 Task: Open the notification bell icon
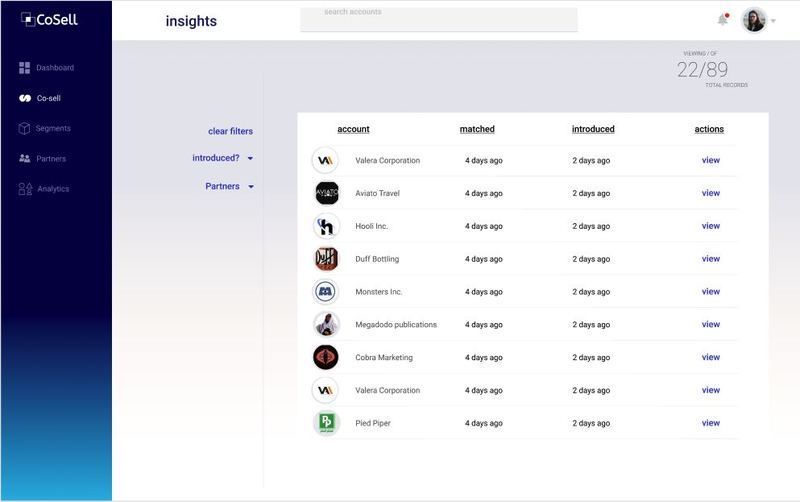tap(722, 20)
